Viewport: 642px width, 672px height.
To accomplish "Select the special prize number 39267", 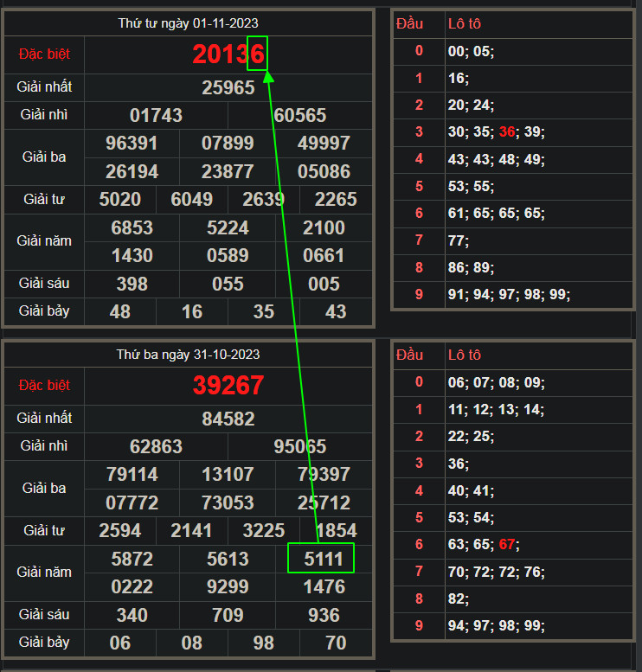I will tap(228, 386).
